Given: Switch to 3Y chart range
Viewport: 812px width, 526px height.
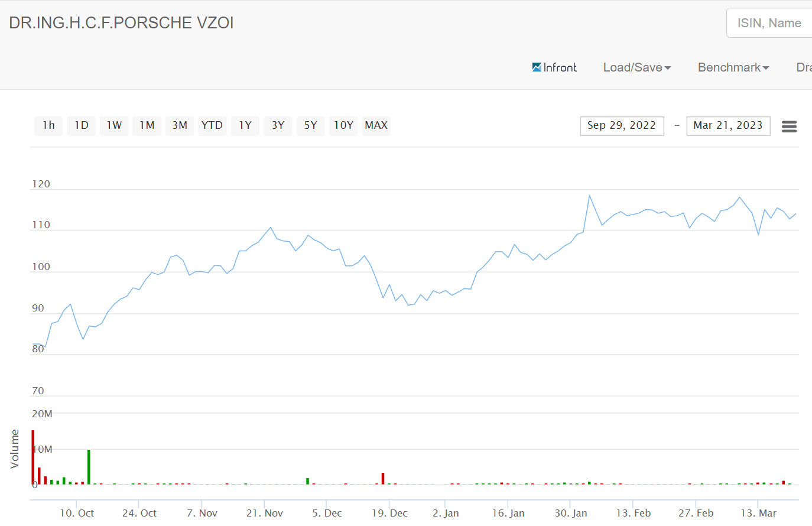Looking at the screenshot, I should [278, 125].
